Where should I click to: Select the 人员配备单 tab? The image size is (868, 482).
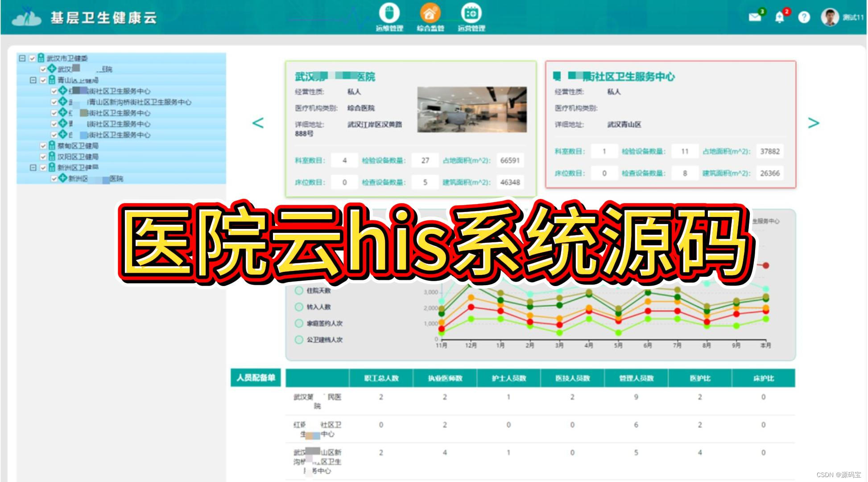pos(256,378)
